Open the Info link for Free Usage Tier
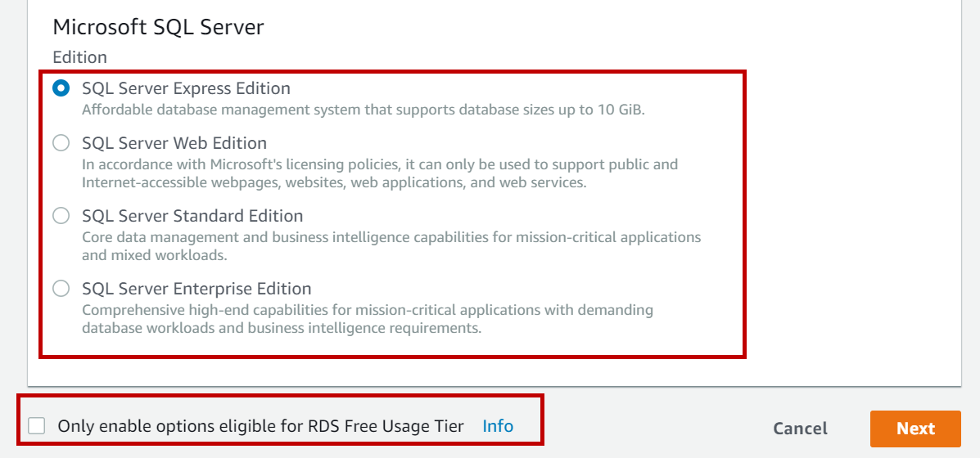Viewport: 980px width, 458px height. pyautogui.click(x=498, y=426)
